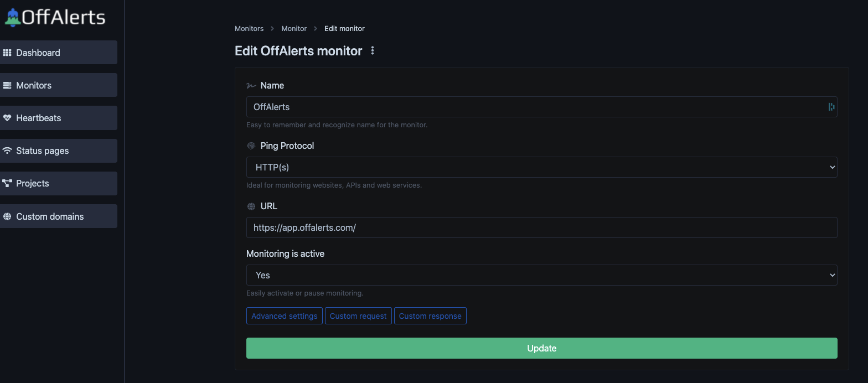Click the Monitors breadcrumb link

(x=249, y=29)
